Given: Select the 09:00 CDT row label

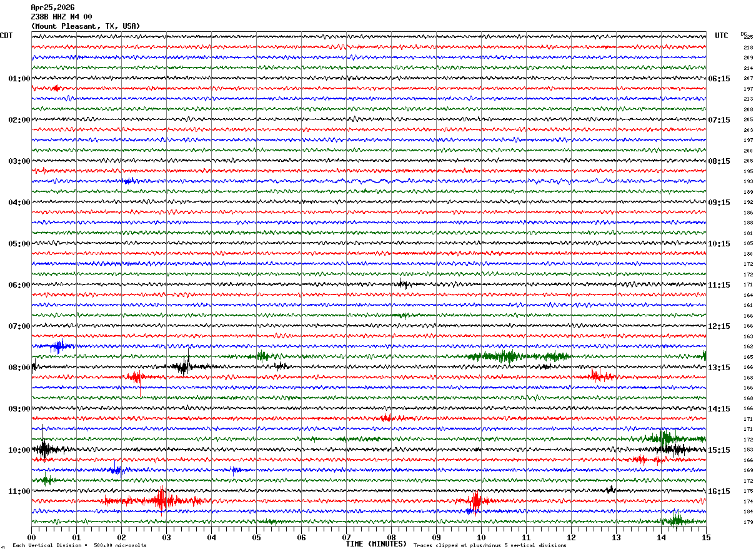Looking at the screenshot, I should click(x=19, y=409).
